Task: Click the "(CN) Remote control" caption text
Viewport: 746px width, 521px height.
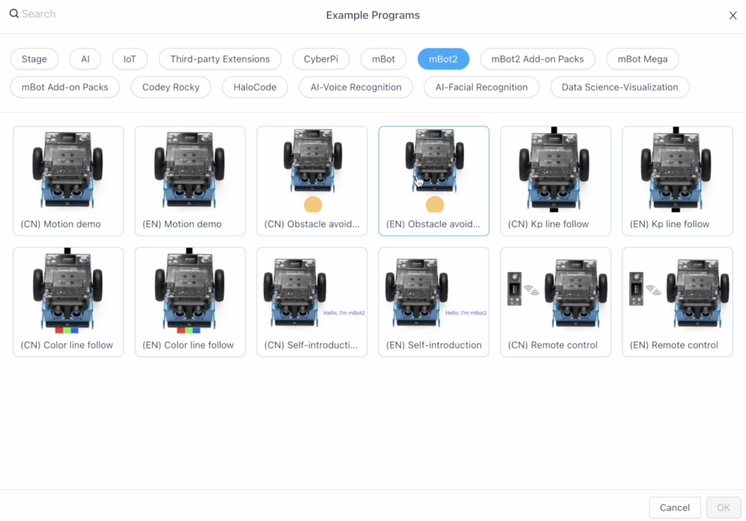Action: click(x=552, y=345)
